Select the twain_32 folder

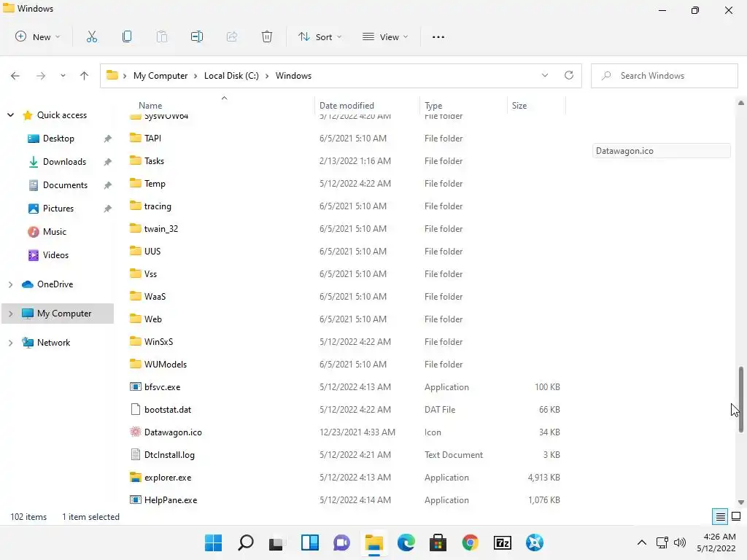point(161,228)
